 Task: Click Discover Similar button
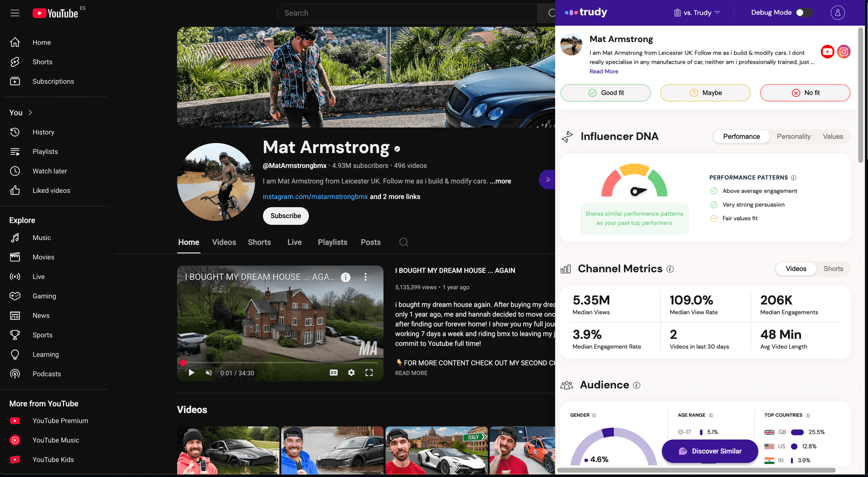click(x=710, y=451)
